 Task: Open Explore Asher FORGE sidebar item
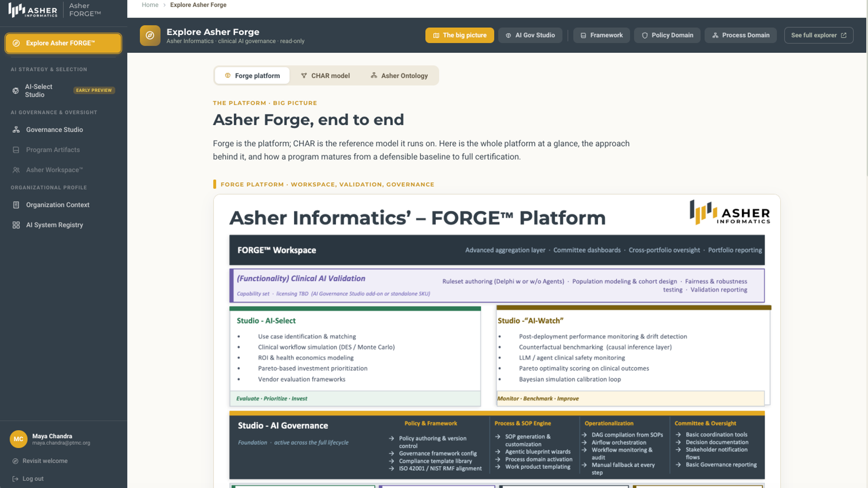63,43
